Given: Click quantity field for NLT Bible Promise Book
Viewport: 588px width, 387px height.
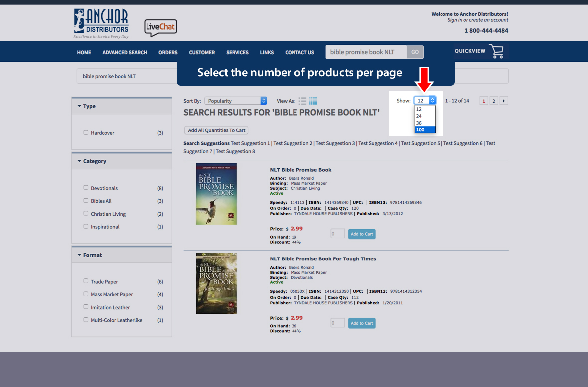Looking at the screenshot, I should [337, 234].
